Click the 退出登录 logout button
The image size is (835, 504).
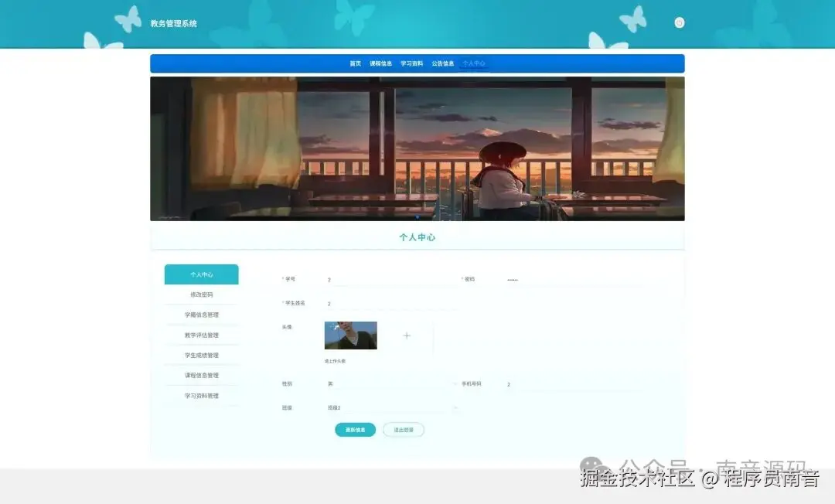(x=403, y=429)
